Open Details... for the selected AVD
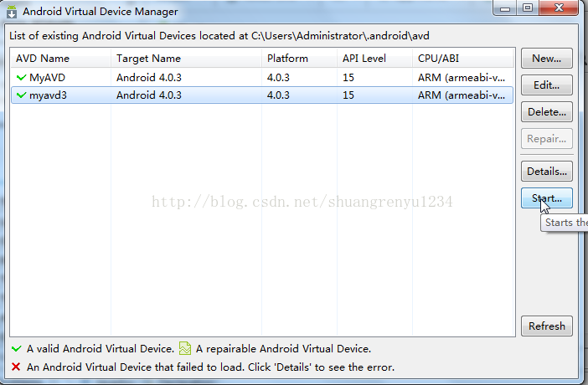Image resolution: width=588 pixels, height=385 pixels. point(546,172)
